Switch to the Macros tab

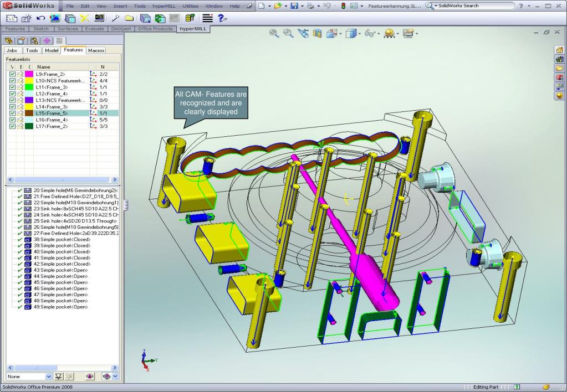coord(96,50)
